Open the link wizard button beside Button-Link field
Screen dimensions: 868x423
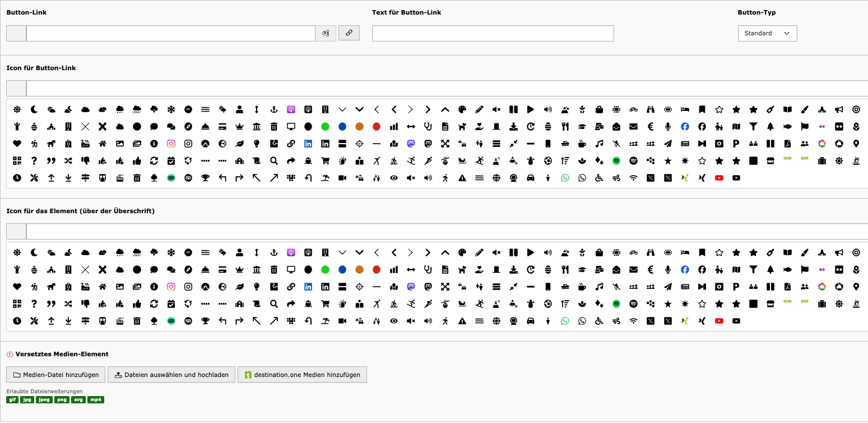click(x=349, y=33)
